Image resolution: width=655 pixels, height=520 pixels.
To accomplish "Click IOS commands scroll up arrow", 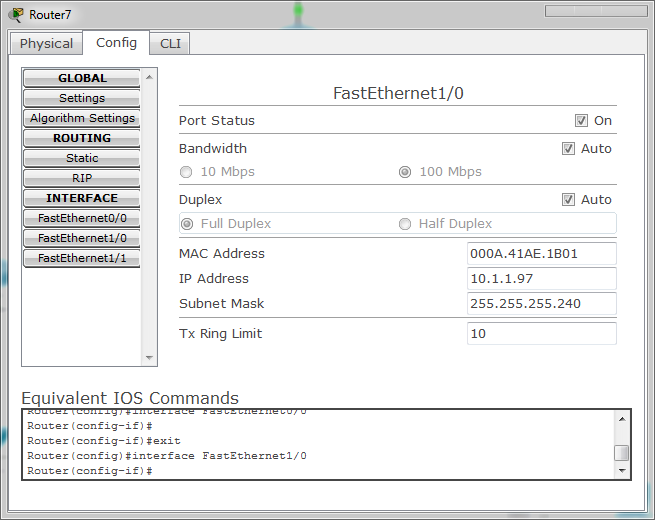I will click(622, 419).
